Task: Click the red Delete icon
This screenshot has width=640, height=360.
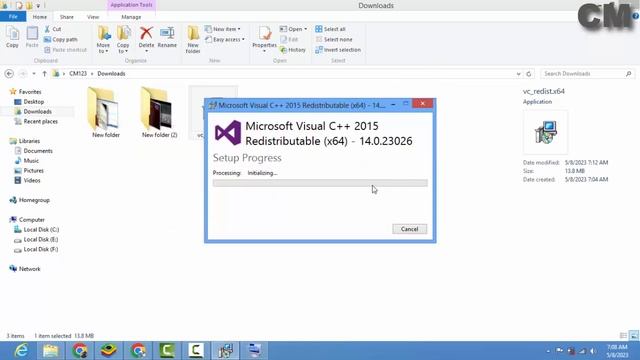Action: click(146, 33)
